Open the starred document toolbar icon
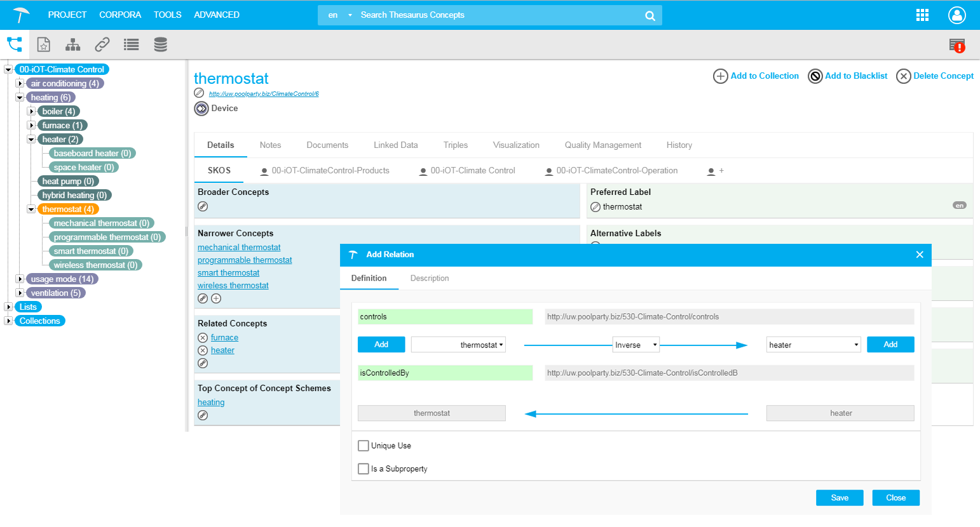This screenshot has width=980, height=527. coord(43,44)
